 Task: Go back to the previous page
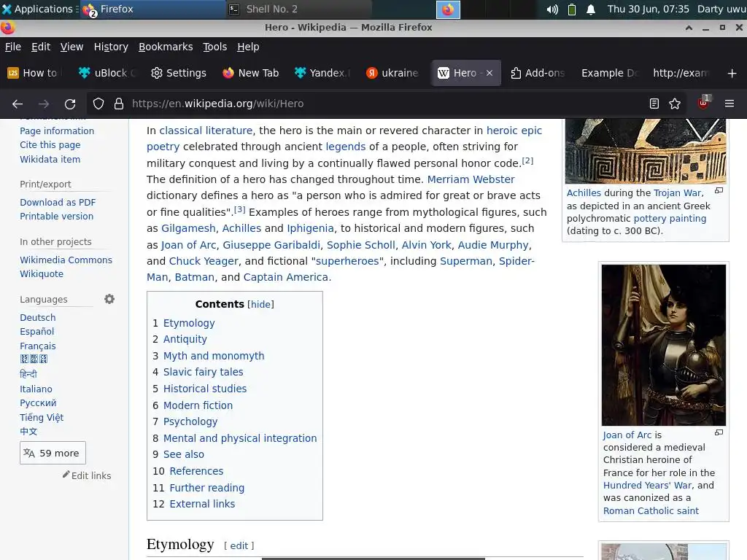(18, 104)
